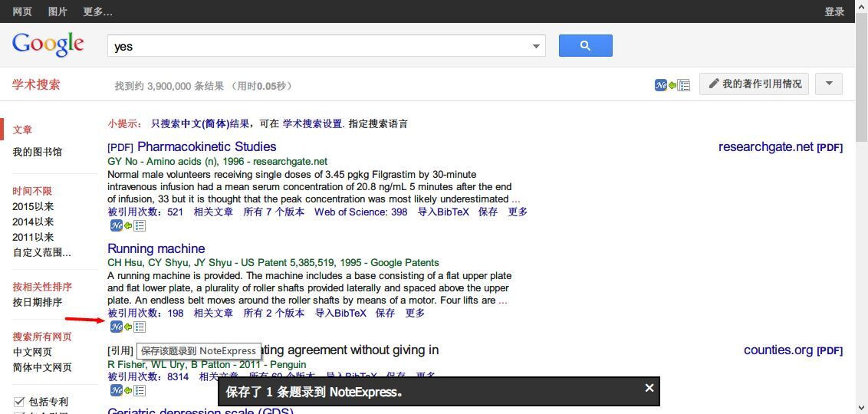Open 相关文章 for Running machine
Screen dimensions: 868x414
[213, 314]
